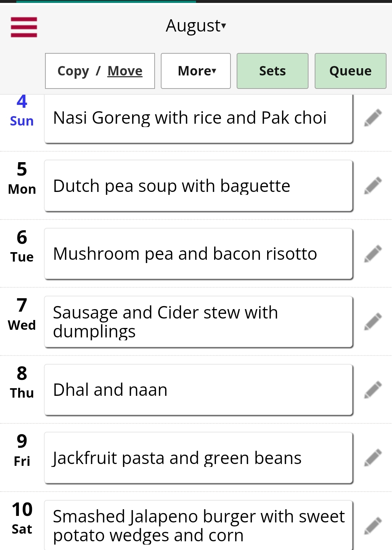Edit Smashed Jalapeno burger pencil icon
Screen dimensions: 392x550
[373, 526]
